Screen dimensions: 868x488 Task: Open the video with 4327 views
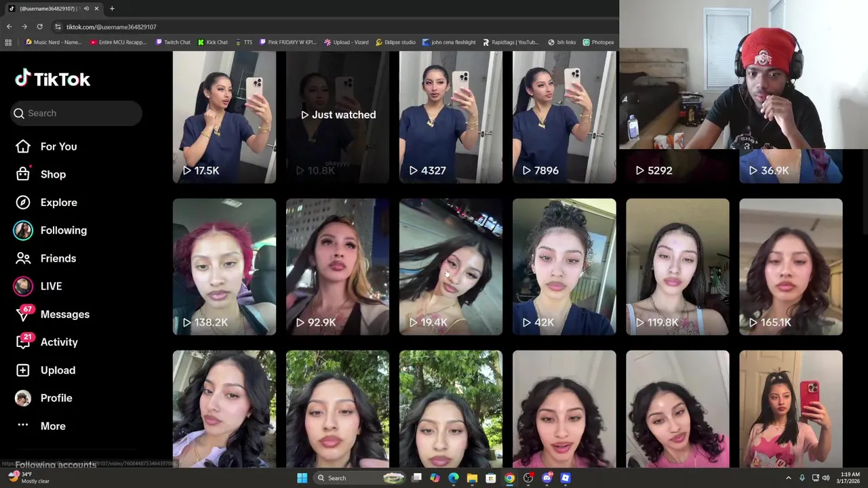pyautogui.click(x=451, y=117)
